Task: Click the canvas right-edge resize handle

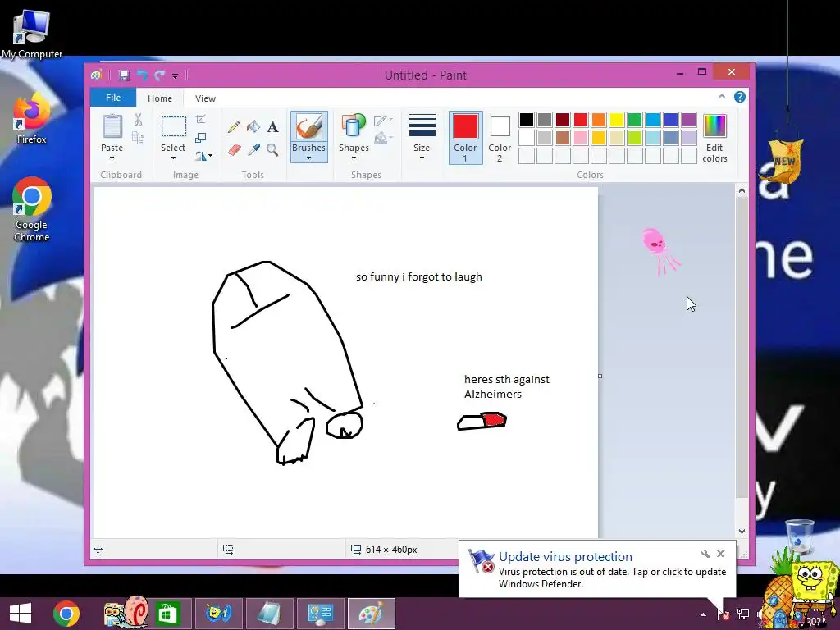Action: 600,376
